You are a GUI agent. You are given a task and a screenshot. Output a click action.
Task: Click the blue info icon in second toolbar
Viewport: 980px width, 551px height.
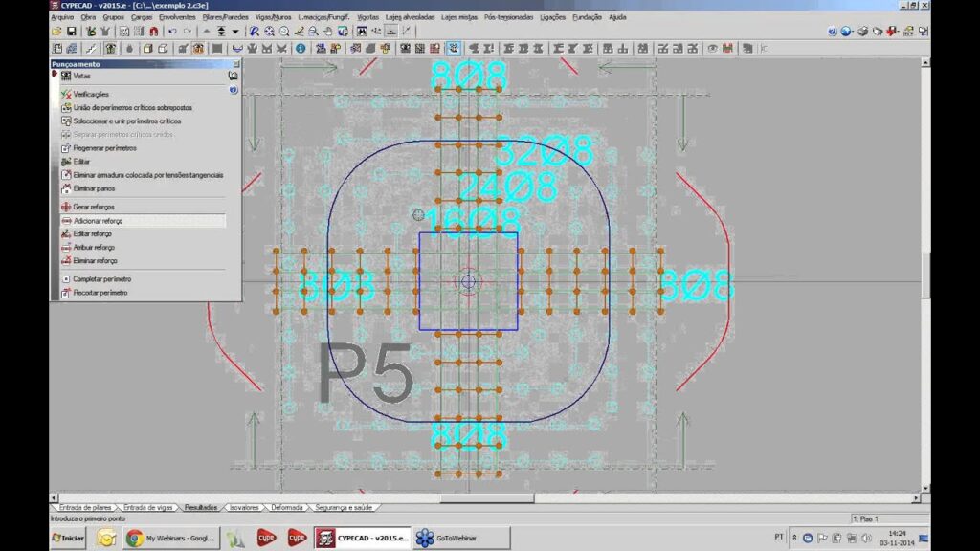point(300,48)
